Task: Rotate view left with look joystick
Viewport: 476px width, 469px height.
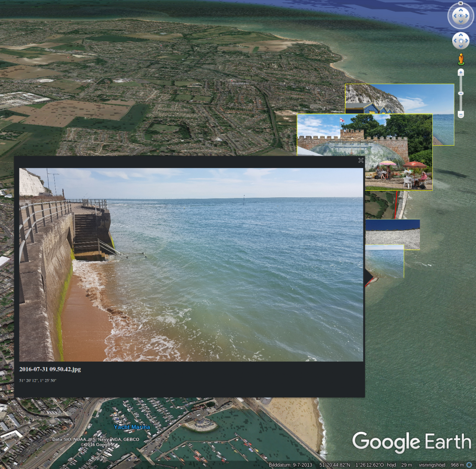Action: (x=455, y=16)
